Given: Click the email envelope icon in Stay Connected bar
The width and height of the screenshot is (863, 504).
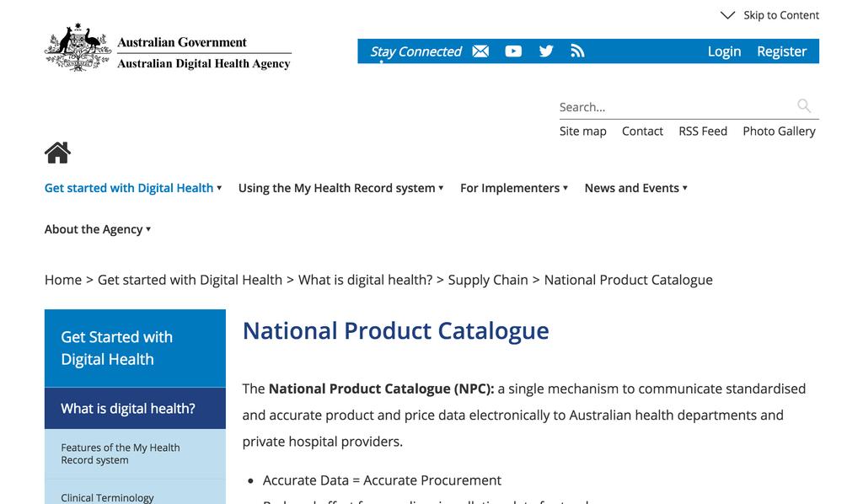Looking at the screenshot, I should [x=480, y=51].
